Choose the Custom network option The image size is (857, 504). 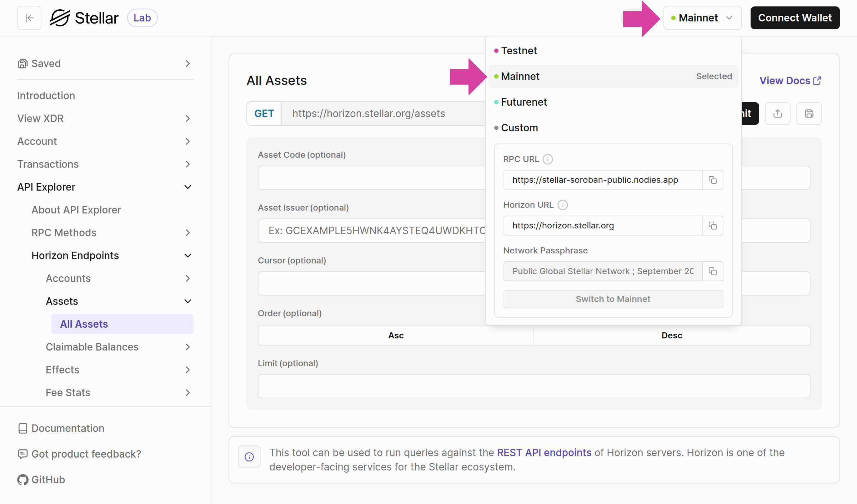click(520, 127)
